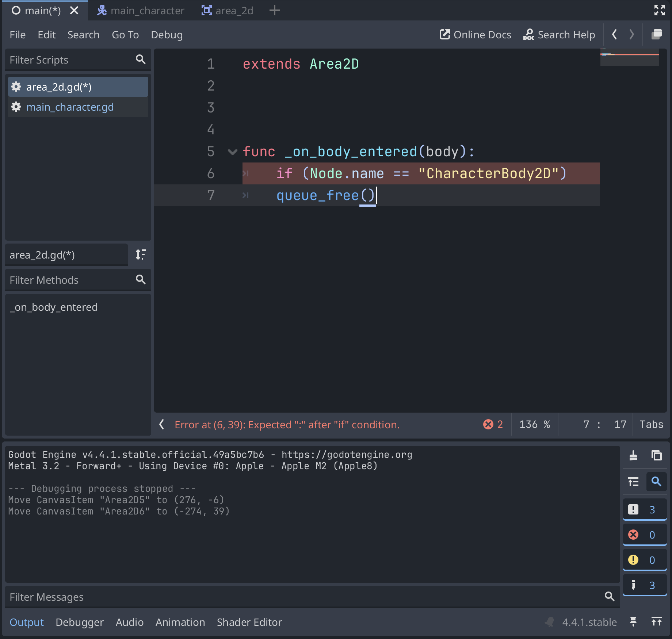Copy output selection icon

point(656,455)
